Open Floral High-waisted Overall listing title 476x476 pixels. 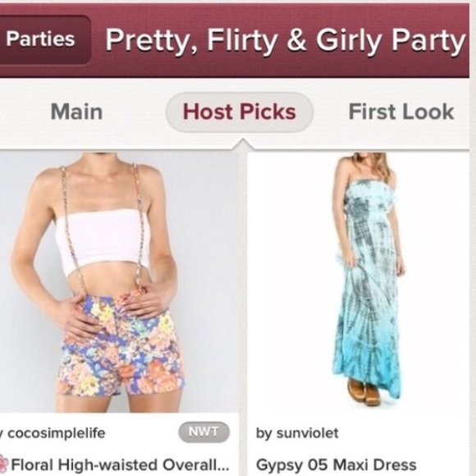(120, 465)
